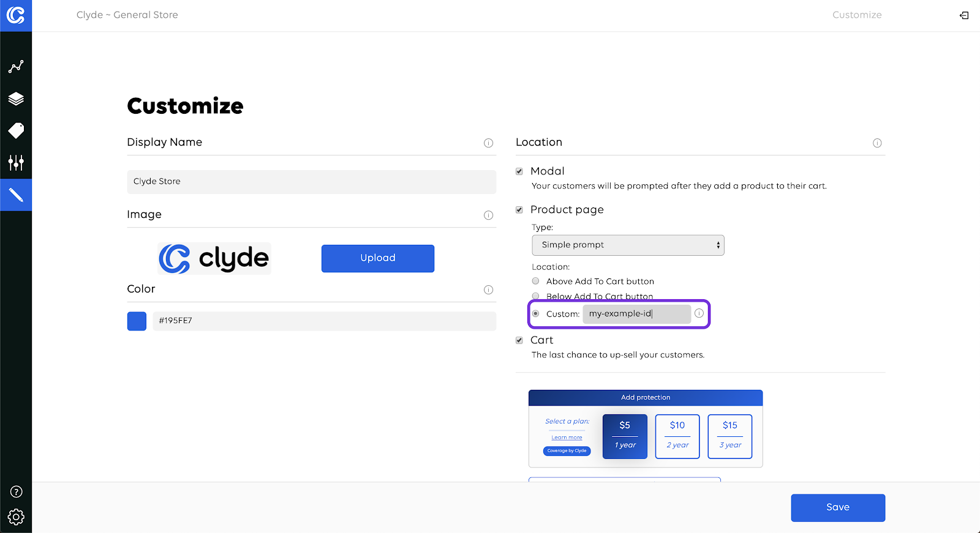Open the help question mark icon
Image resolution: width=980 pixels, height=533 pixels.
click(x=17, y=492)
